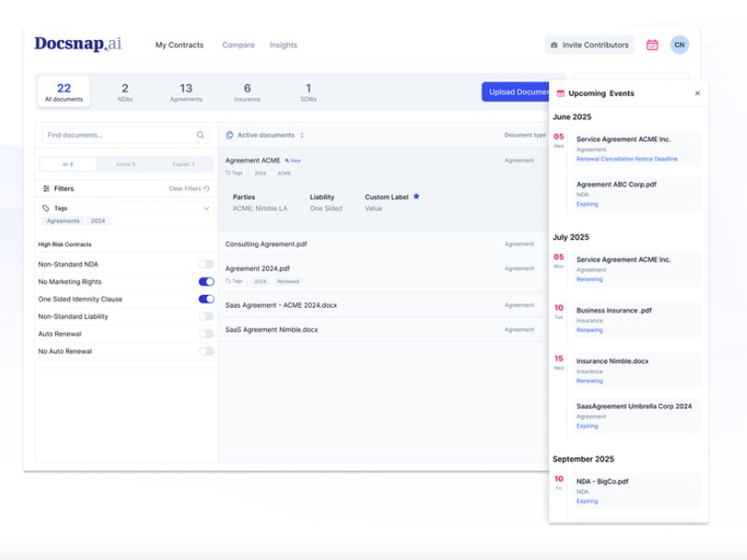Select the NDAs document count card
747x560 pixels.
click(125, 91)
